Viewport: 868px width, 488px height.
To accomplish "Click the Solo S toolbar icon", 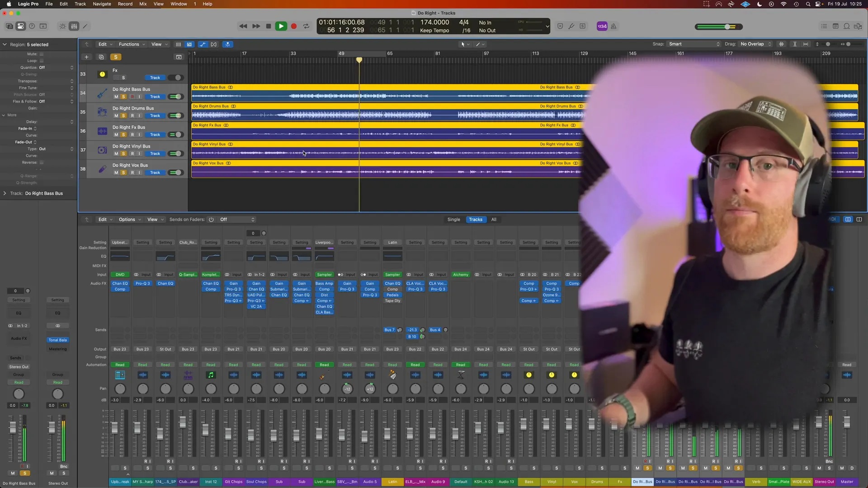I will (x=583, y=26).
